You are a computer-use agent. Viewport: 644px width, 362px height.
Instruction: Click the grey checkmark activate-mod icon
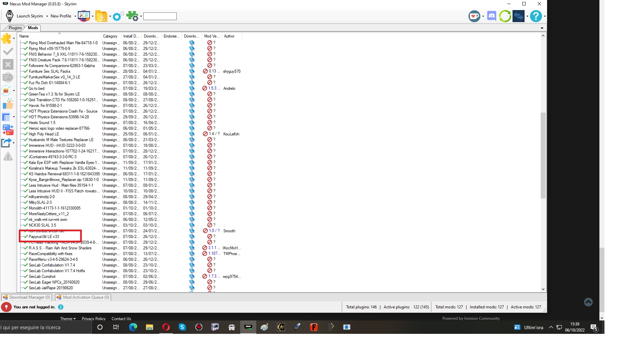[x=8, y=51]
